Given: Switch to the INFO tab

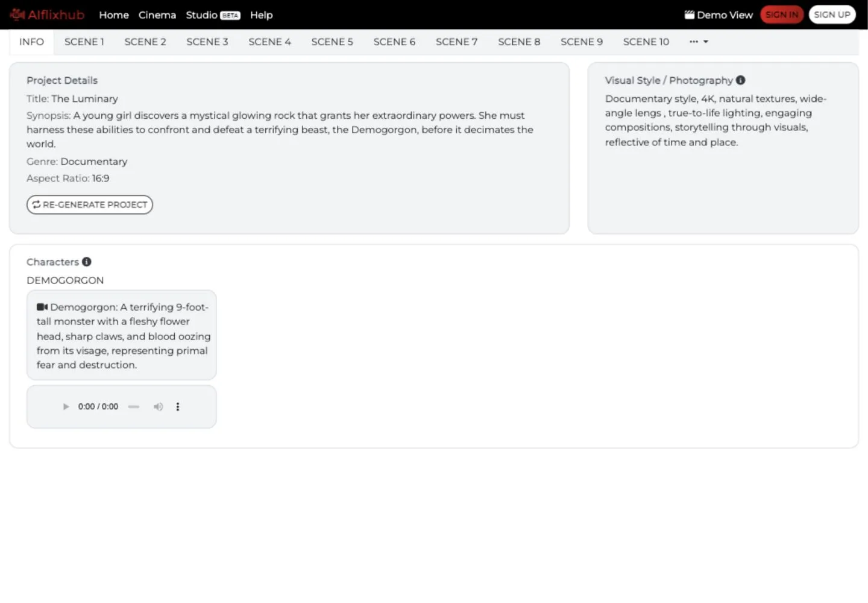Looking at the screenshot, I should pyautogui.click(x=31, y=42).
